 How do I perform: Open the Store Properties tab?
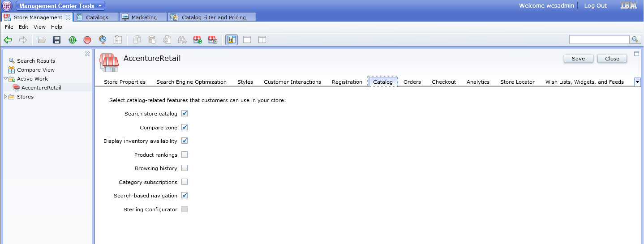pyautogui.click(x=125, y=82)
